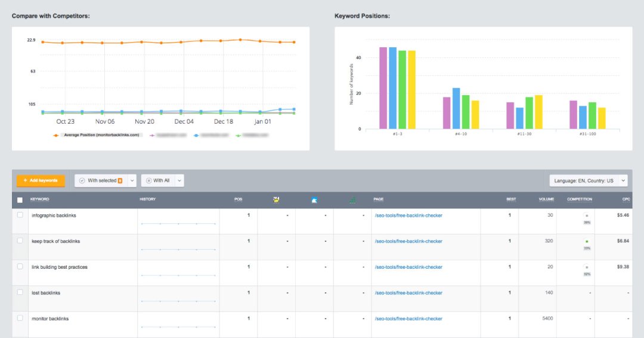The height and width of the screenshot is (338, 644).
Task: Click the blue competitor icon column header
Action: 314,199
